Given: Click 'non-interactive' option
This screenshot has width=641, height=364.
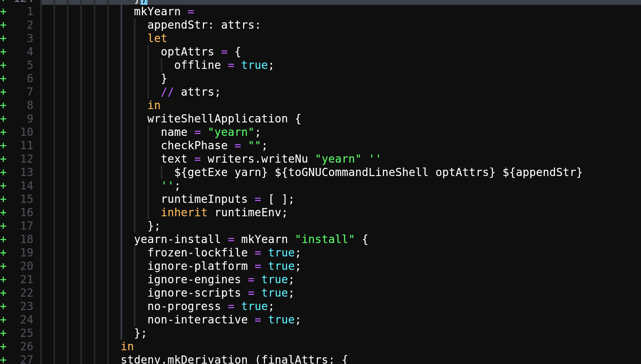Looking at the screenshot, I should (x=197, y=320).
